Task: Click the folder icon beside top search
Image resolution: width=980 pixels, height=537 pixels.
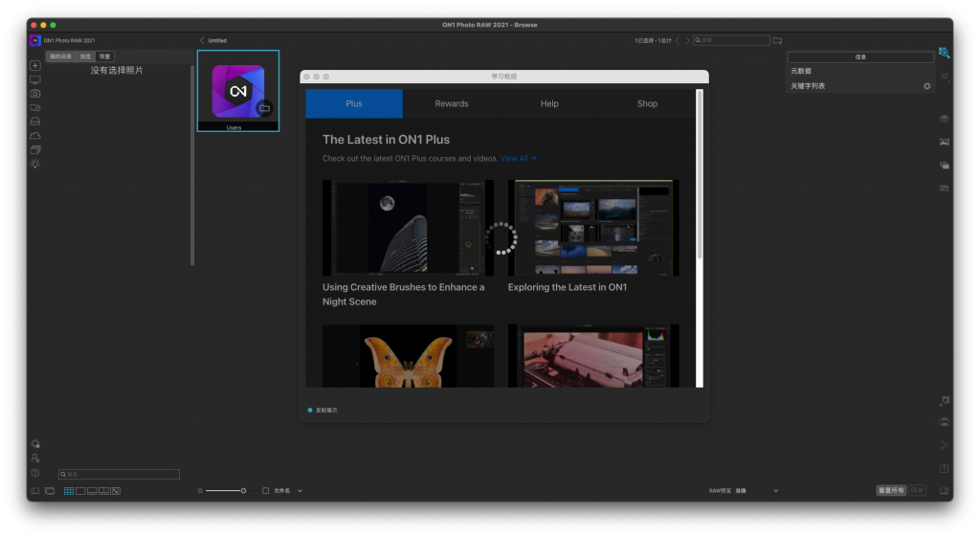Action: (x=777, y=40)
